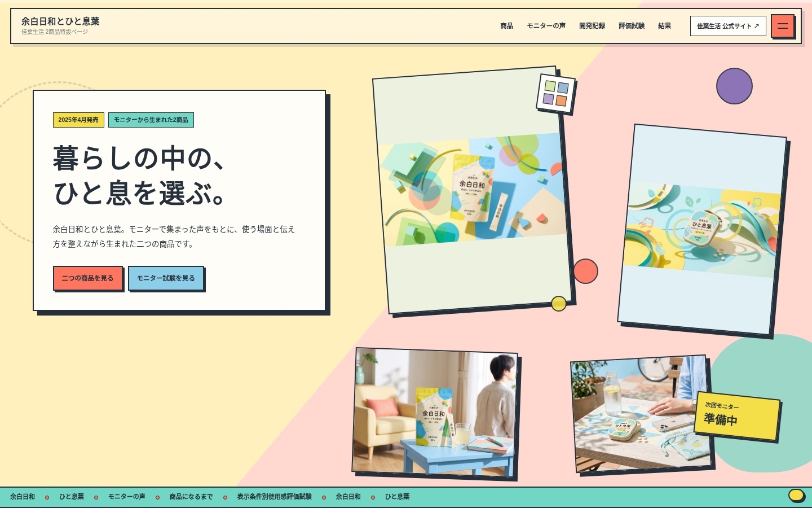Click モニターの声 in the bottom ticker
This screenshot has height=508, width=812.
(x=127, y=497)
